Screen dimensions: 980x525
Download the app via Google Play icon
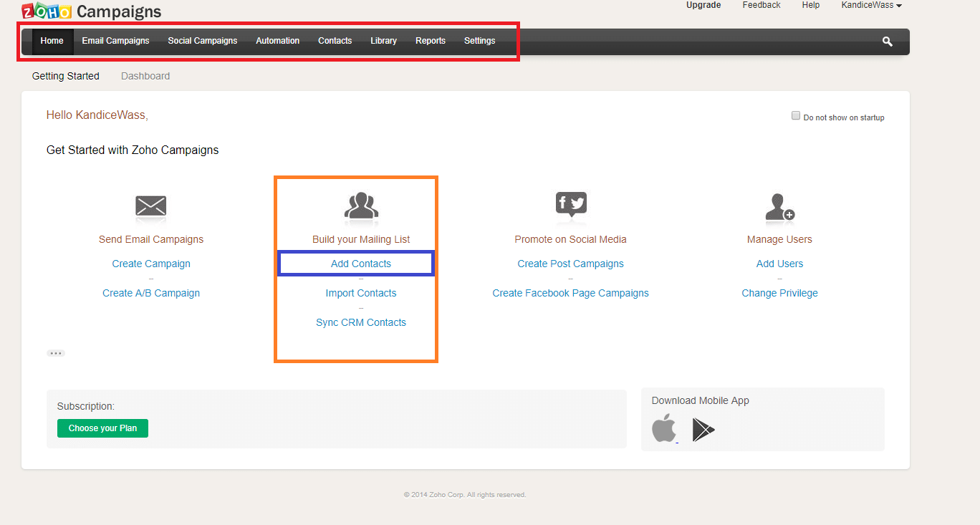coord(703,430)
